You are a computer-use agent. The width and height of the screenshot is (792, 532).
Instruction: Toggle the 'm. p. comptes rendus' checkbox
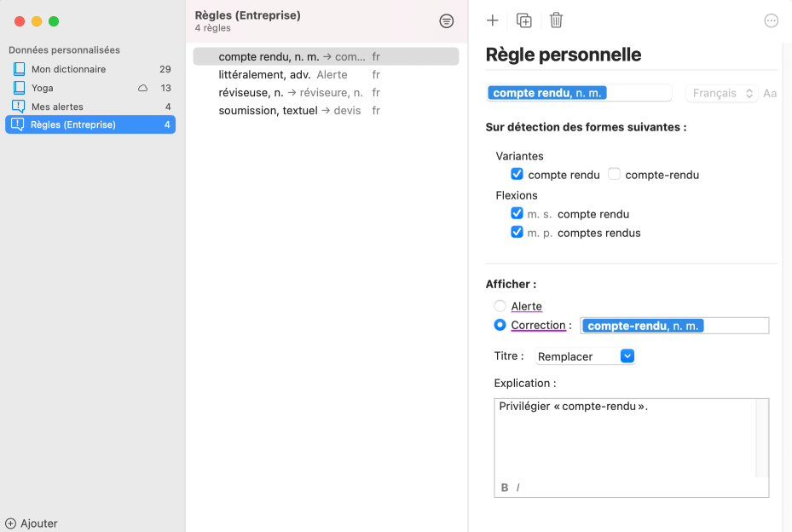point(517,233)
